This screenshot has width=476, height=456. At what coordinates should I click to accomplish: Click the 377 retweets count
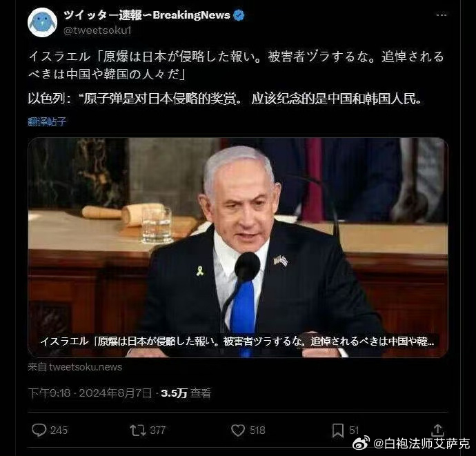point(158,430)
